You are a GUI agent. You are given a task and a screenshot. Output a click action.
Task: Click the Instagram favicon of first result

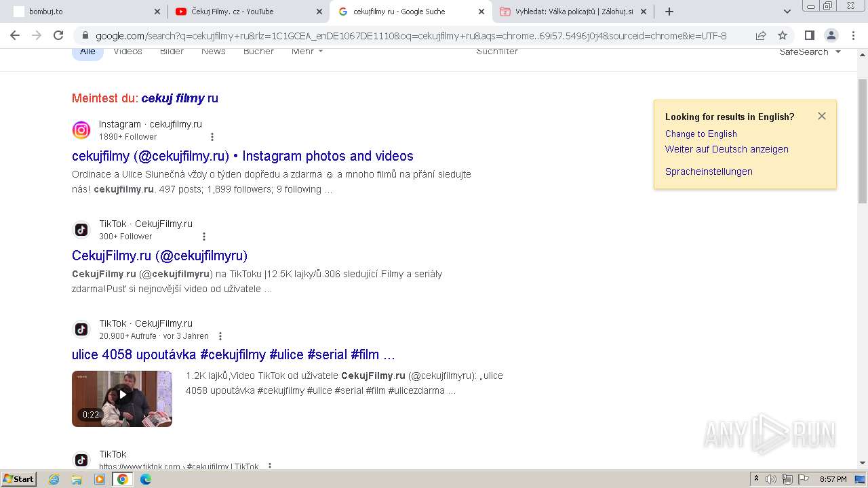[81, 130]
